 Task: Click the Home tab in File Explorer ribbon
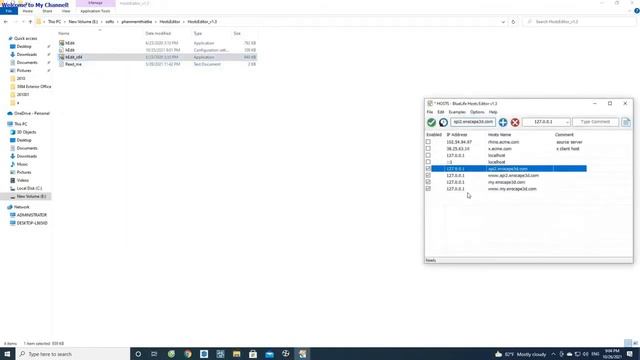click(x=27, y=11)
